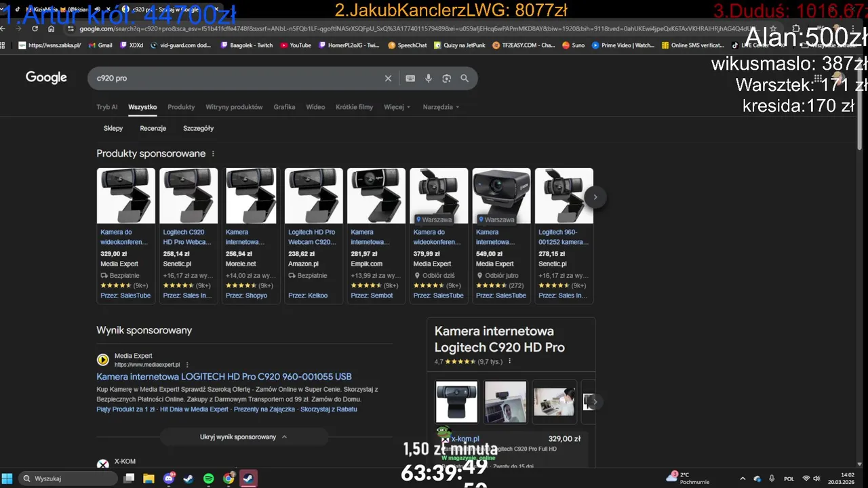The image size is (868, 488).
Task: Open Spotify from the taskbar
Action: (x=209, y=479)
